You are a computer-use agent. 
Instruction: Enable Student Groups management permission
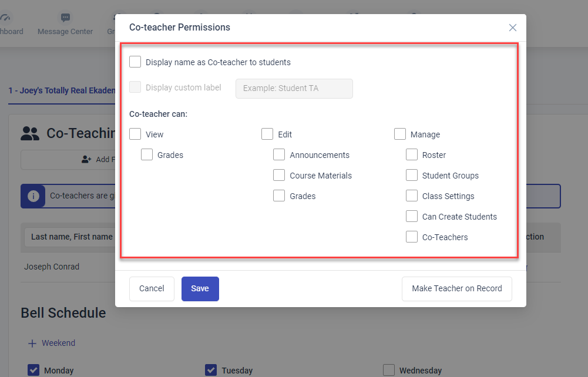(412, 176)
